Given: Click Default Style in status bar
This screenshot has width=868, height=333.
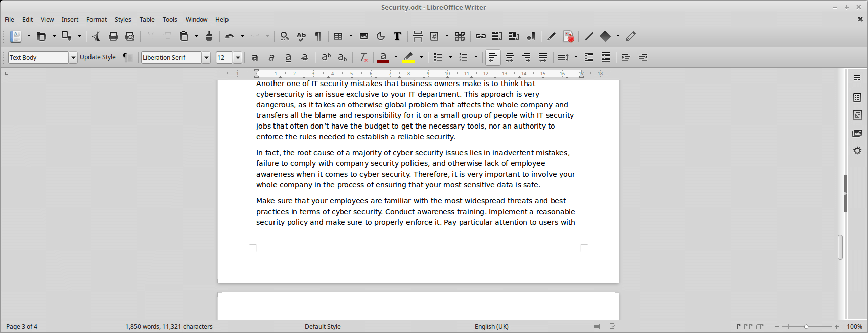Looking at the screenshot, I should (323, 327).
